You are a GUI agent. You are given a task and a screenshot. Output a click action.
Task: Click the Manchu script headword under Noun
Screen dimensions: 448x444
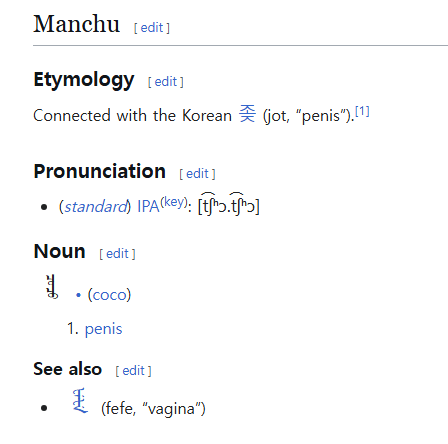pos(52,287)
